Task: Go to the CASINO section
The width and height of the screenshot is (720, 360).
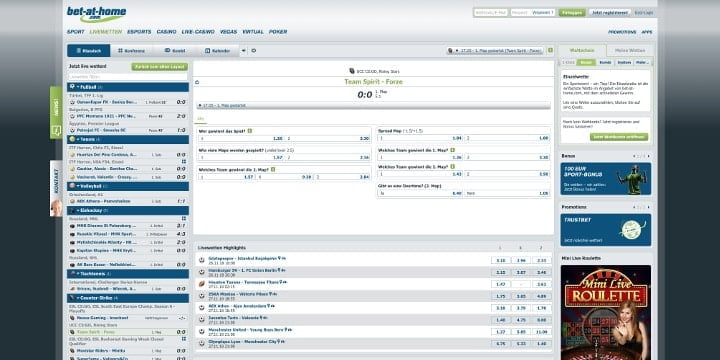Action: pos(166,32)
